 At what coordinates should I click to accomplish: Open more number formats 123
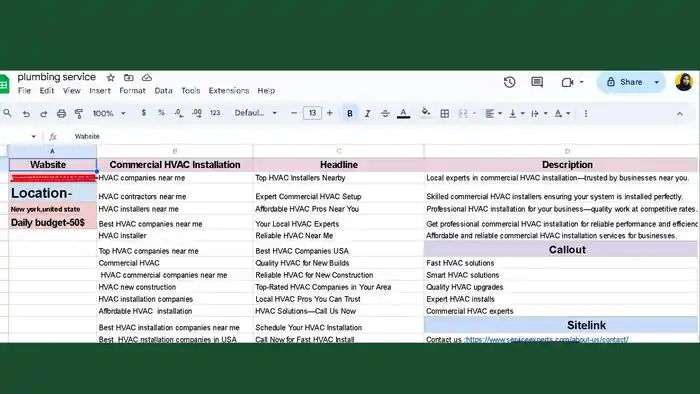click(215, 113)
